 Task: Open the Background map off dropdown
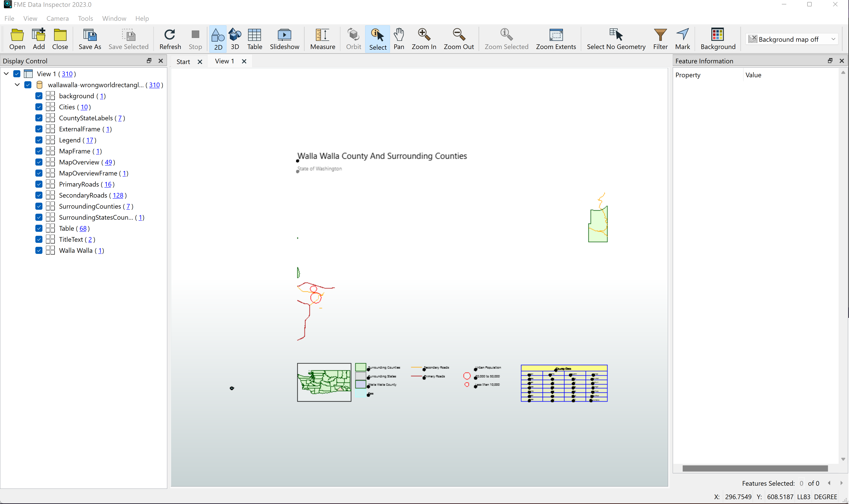[x=792, y=39]
